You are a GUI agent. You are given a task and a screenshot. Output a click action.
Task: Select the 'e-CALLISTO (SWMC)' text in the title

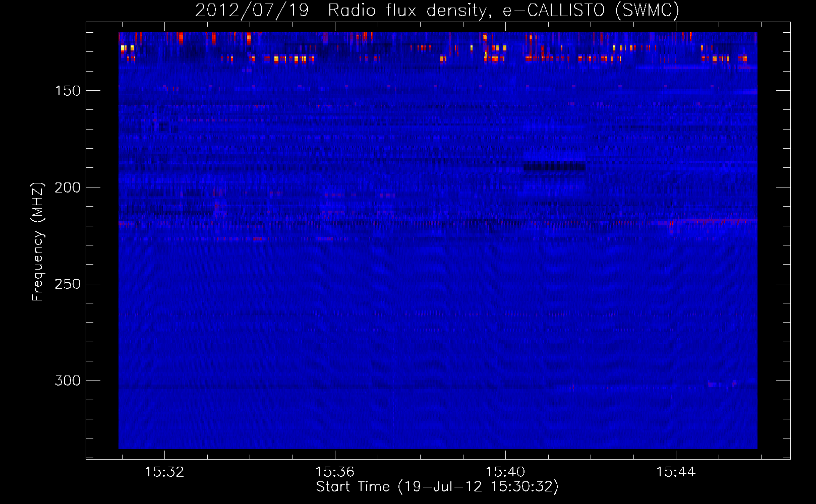coord(591,11)
